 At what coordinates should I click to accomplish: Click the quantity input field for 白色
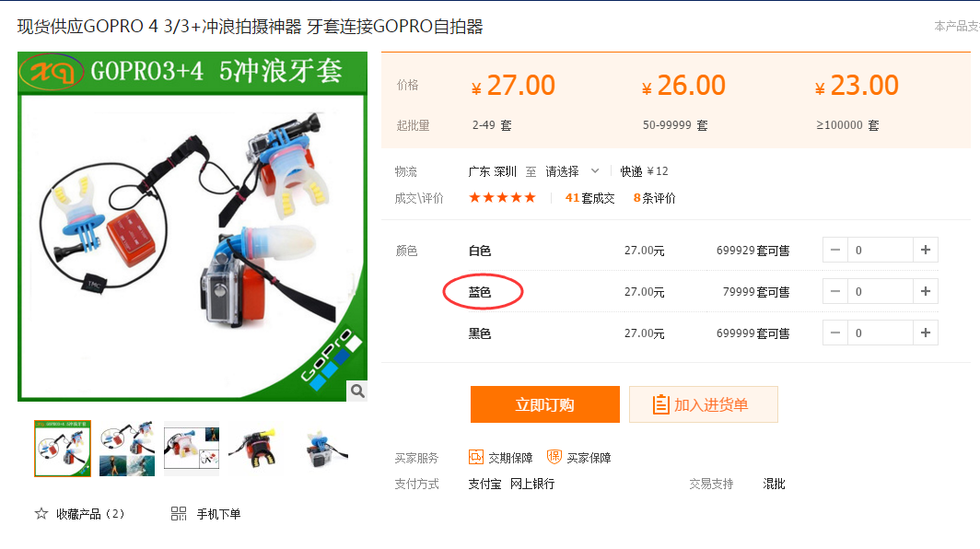tap(881, 251)
